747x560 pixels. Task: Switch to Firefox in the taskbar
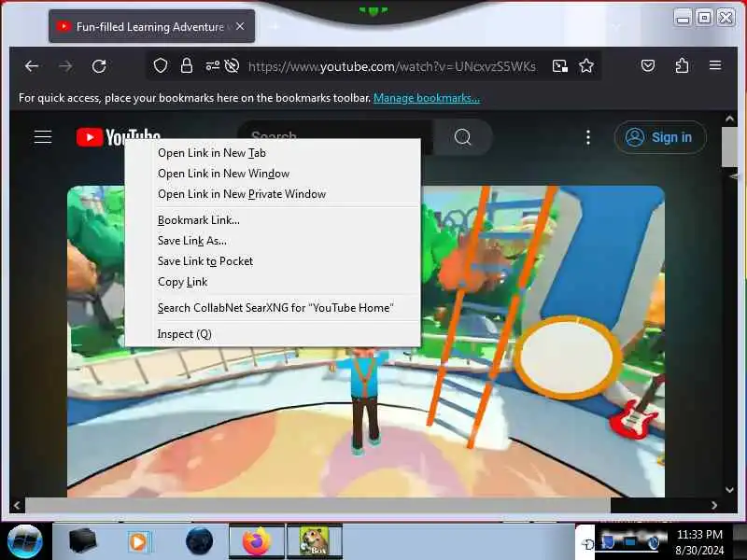(257, 541)
